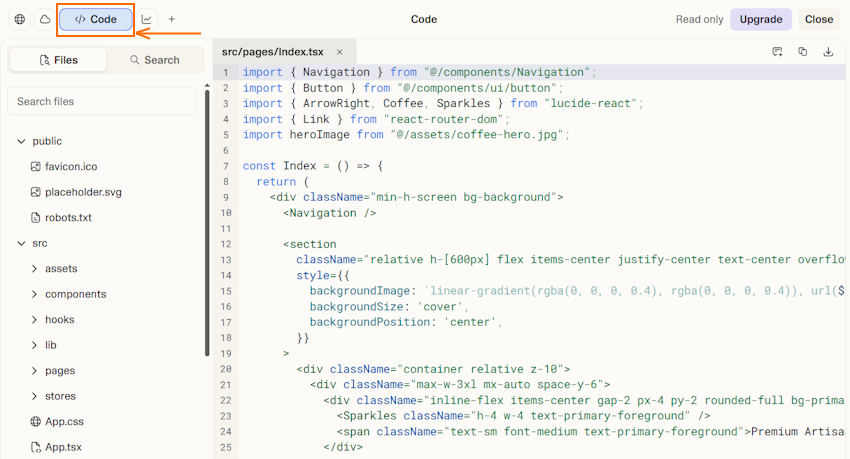Click the robots.txt document icon
This screenshot has width=850, height=459.
point(35,218)
